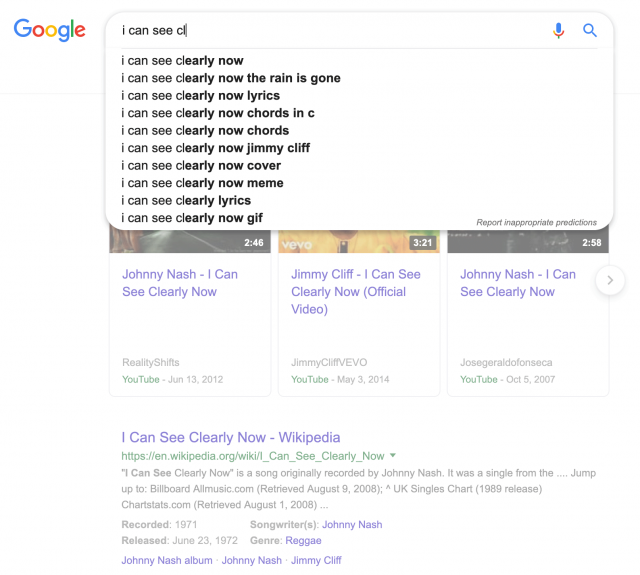Image resolution: width=640 pixels, height=575 pixels.
Task: Choose "i can see clearly now chords in c"
Action: click(218, 113)
